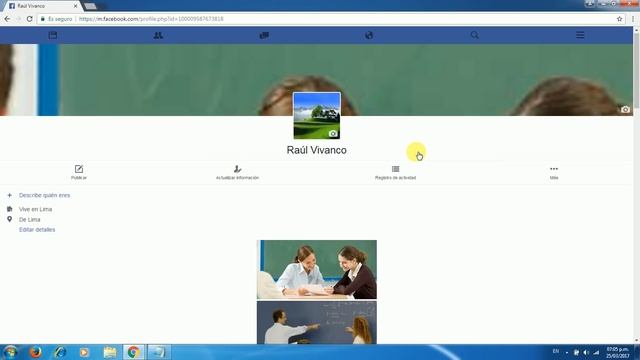Click the De Lima text
Screen dimensions: 640x360
(29, 220)
